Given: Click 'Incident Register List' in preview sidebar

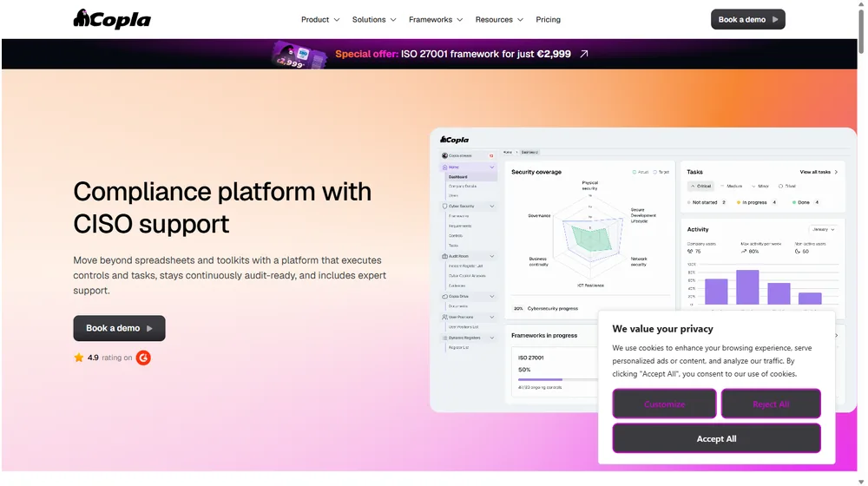Looking at the screenshot, I should pyautogui.click(x=465, y=266).
